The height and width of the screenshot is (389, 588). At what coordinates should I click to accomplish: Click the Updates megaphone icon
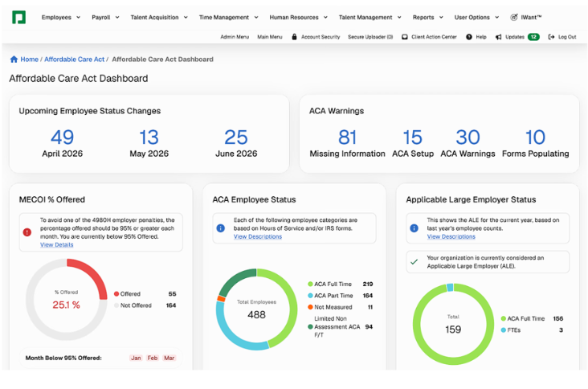498,37
